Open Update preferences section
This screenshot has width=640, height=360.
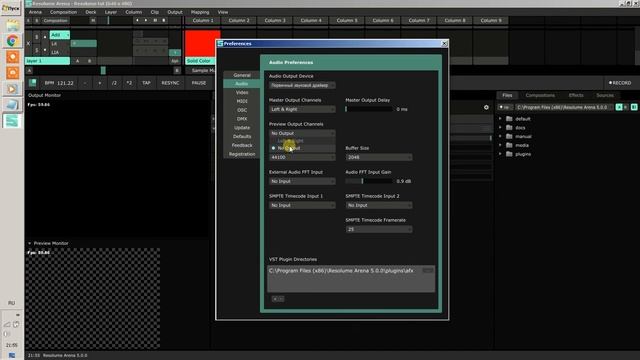click(242, 128)
